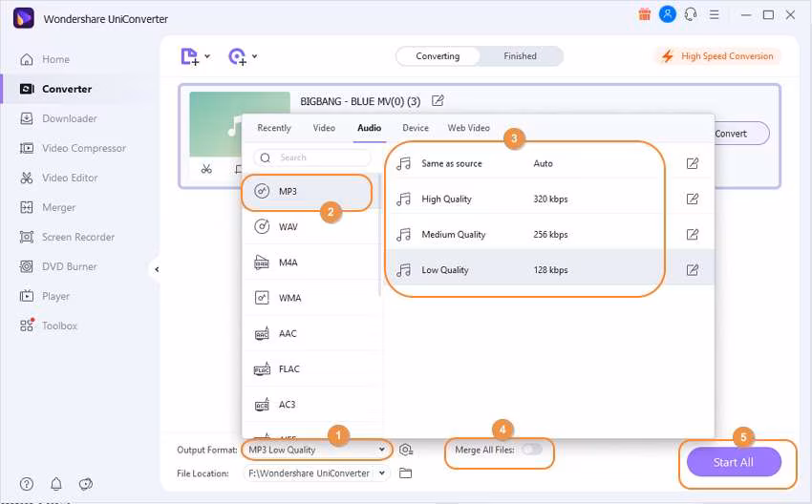Open the customer support headset icon

tap(691, 14)
